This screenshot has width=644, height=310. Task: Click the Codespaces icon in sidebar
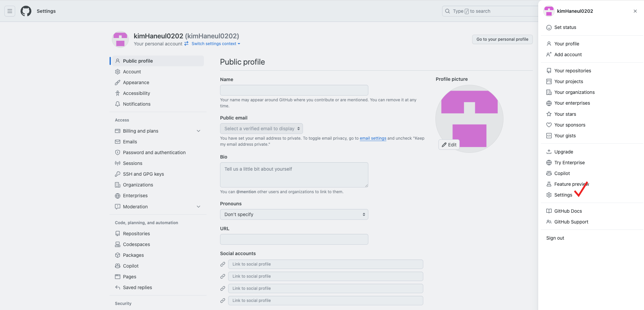tap(118, 244)
